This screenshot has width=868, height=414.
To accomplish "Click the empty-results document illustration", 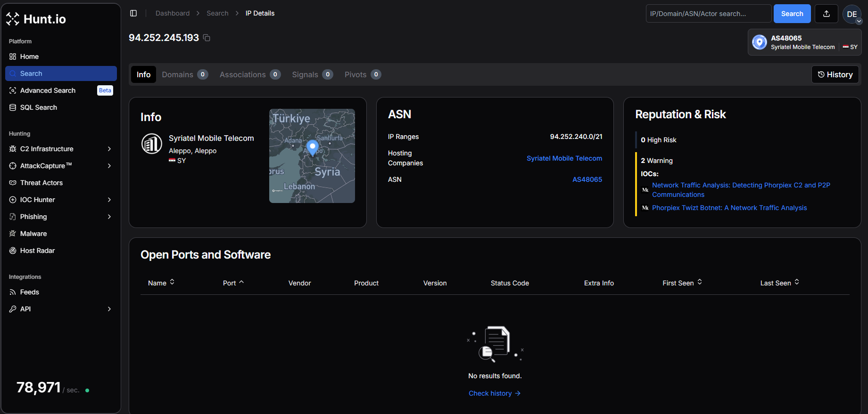I will coord(495,344).
